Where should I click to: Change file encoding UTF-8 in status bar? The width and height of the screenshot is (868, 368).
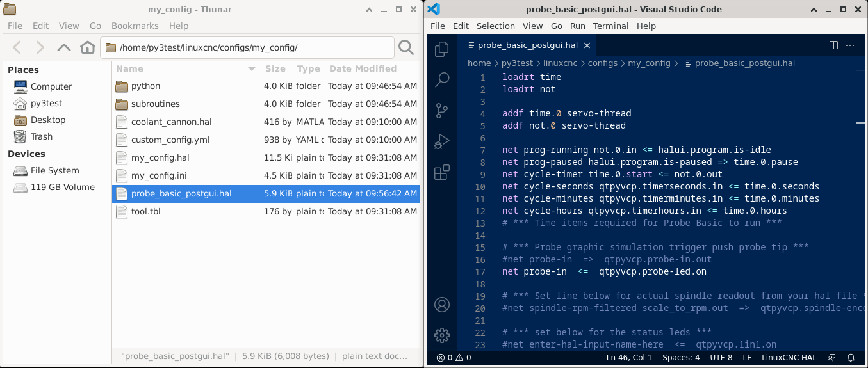click(x=721, y=358)
